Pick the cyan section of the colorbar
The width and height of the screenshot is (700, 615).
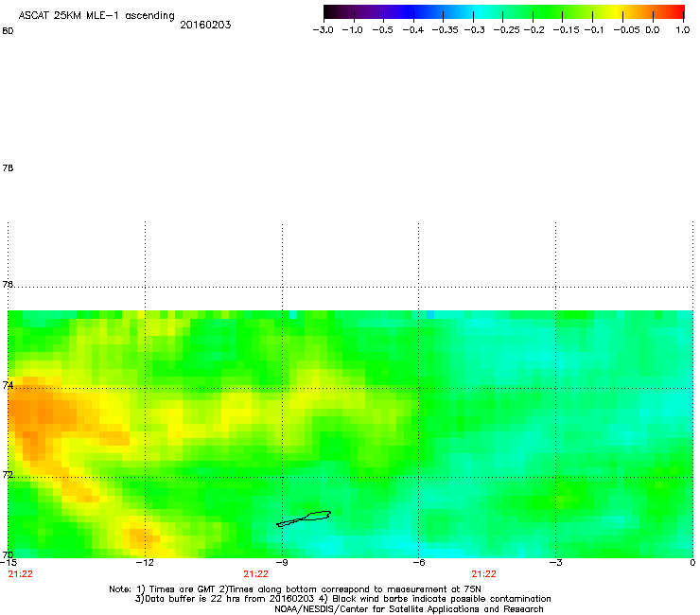[x=480, y=12]
